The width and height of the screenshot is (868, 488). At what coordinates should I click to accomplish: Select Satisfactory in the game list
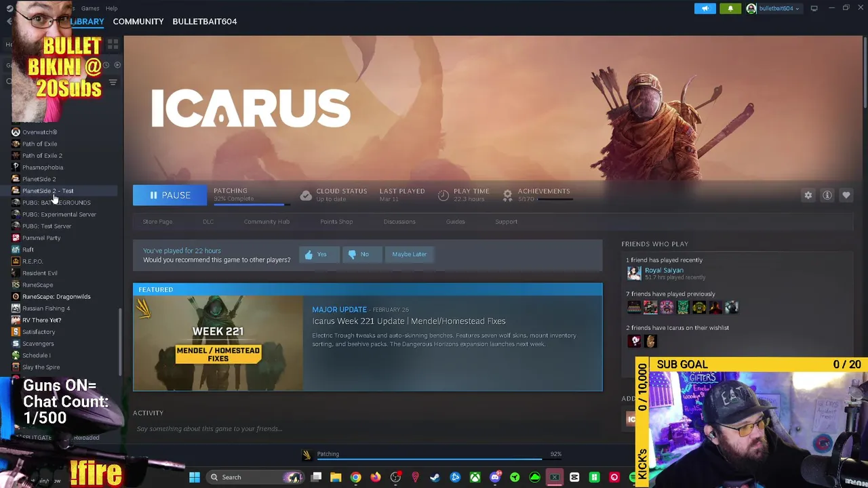tap(39, 331)
